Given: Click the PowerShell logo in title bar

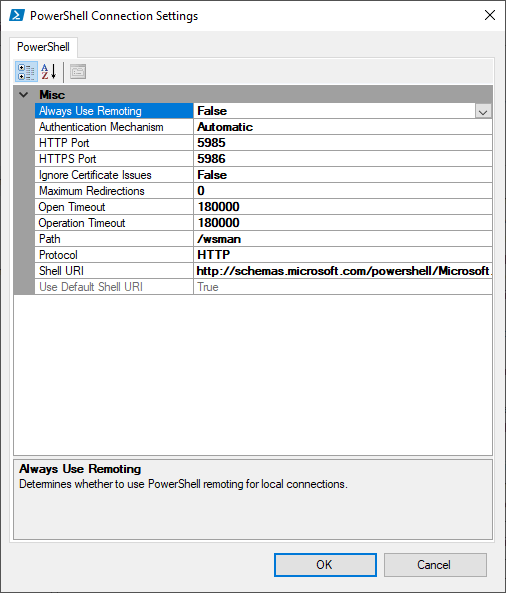Looking at the screenshot, I should tap(17, 16).
